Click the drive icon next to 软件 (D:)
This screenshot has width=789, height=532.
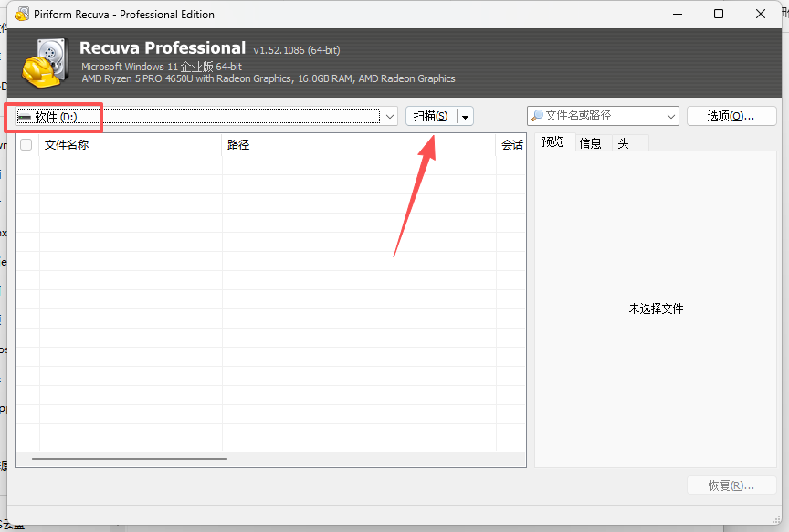[24, 117]
